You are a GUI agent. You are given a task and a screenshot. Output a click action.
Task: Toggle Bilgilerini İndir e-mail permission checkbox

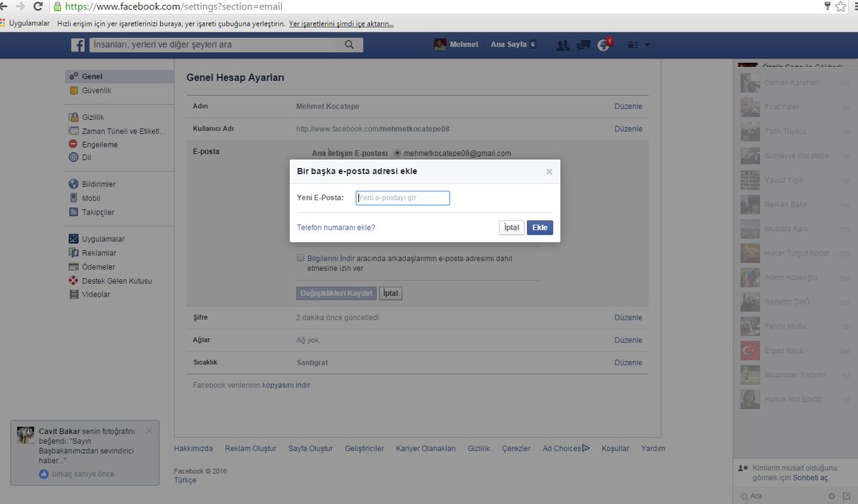301,258
